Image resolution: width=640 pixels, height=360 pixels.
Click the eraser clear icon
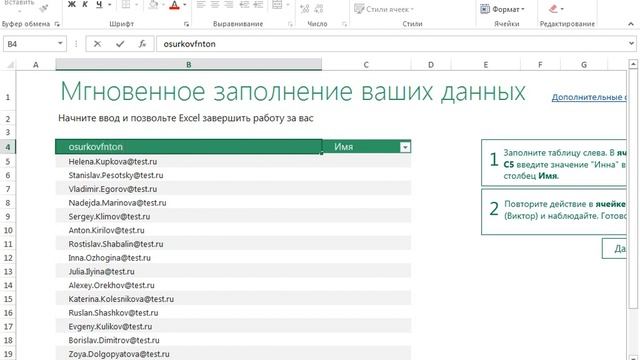(553, 9)
